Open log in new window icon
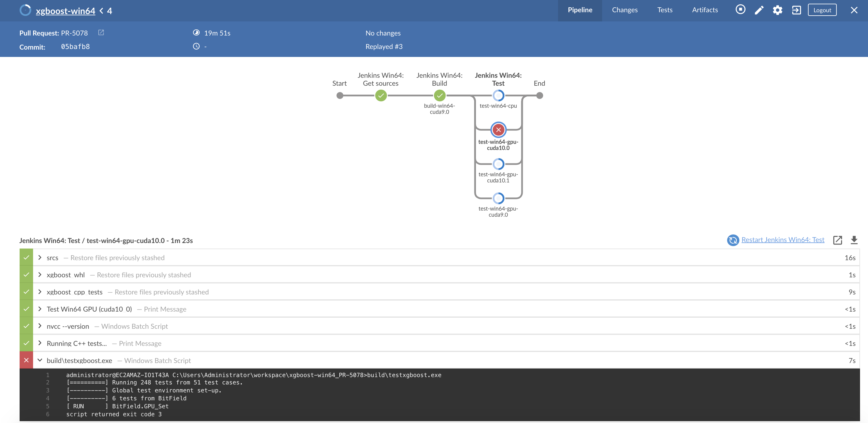 click(x=837, y=240)
